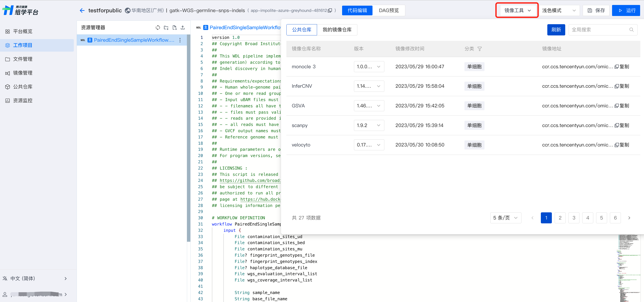Click the 单细胞 tag in the monocle 3 row
Image resolution: width=644 pixels, height=302 pixels.
(474, 67)
